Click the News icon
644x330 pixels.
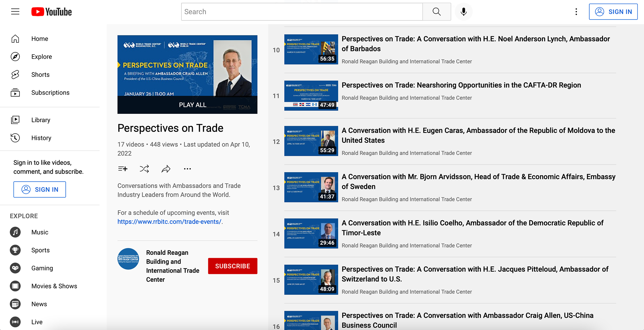[15, 304]
